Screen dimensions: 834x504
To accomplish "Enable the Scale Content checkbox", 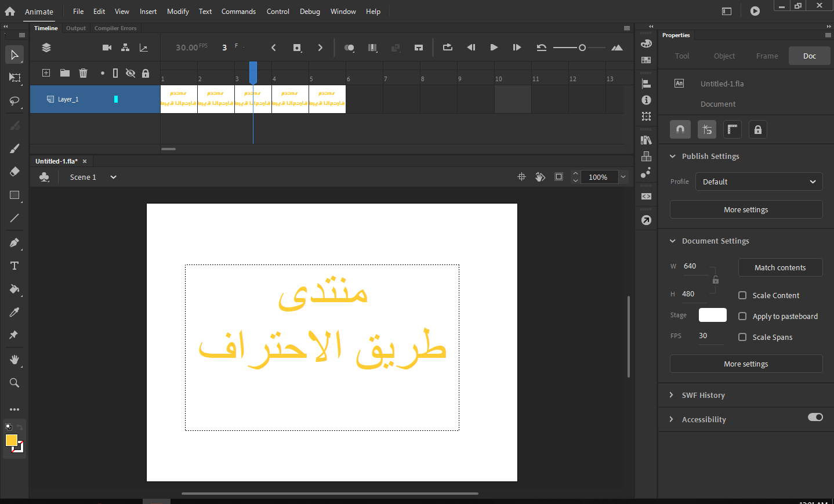I will click(x=742, y=295).
